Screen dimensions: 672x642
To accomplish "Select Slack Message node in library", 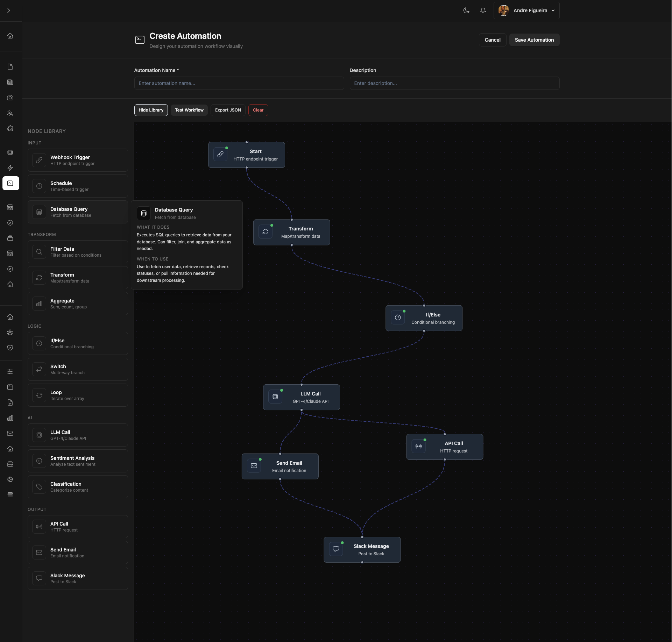I will coord(78,578).
